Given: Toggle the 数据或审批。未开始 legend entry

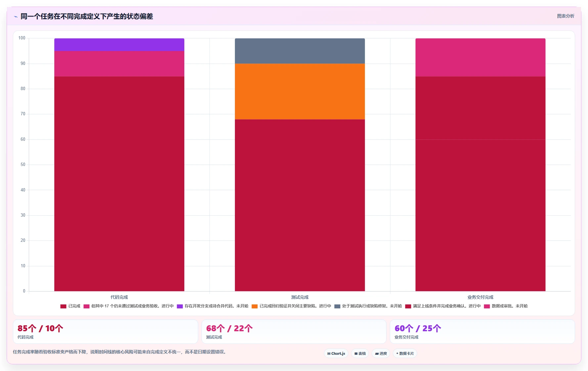Looking at the screenshot, I should click(506, 306).
